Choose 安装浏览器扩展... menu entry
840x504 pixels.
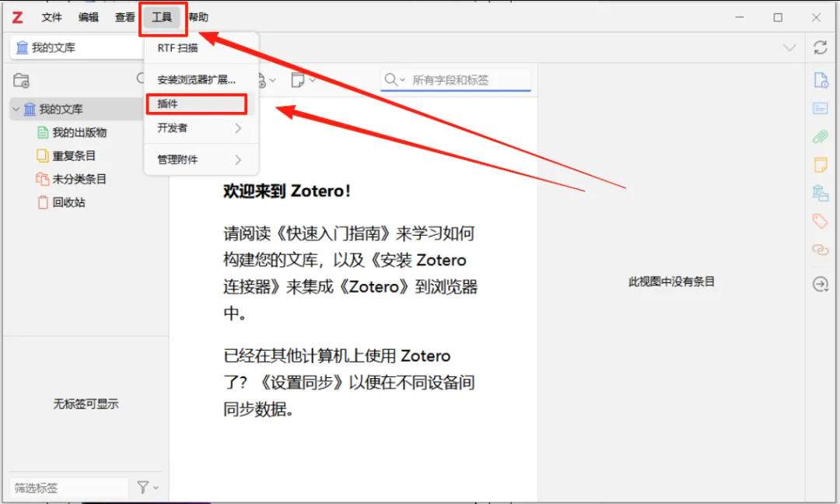pyautogui.click(x=196, y=80)
